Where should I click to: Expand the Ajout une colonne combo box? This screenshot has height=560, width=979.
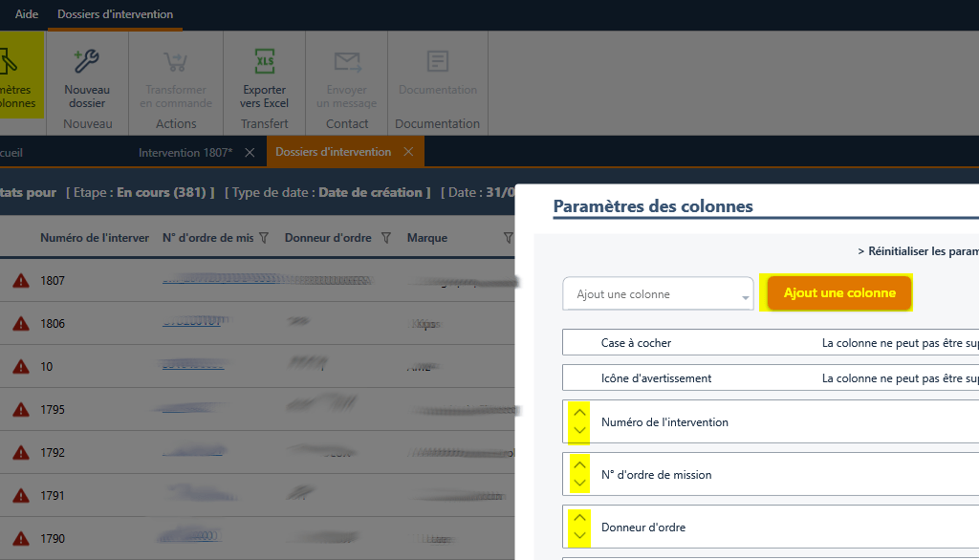[745, 295]
